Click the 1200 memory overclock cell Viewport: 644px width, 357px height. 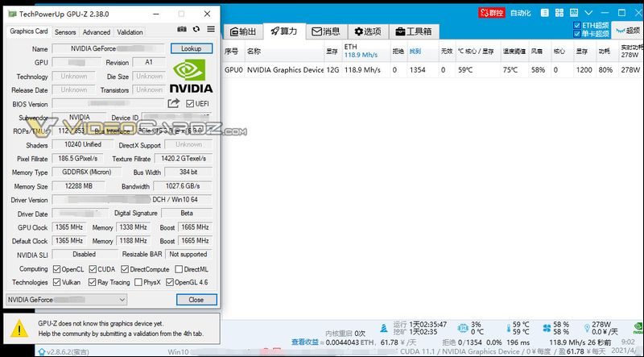[x=584, y=70]
